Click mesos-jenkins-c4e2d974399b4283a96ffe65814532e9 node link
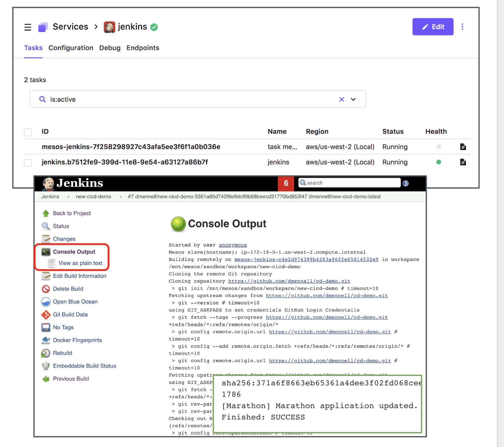The width and height of the screenshot is (504, 447). pos(306,260)
